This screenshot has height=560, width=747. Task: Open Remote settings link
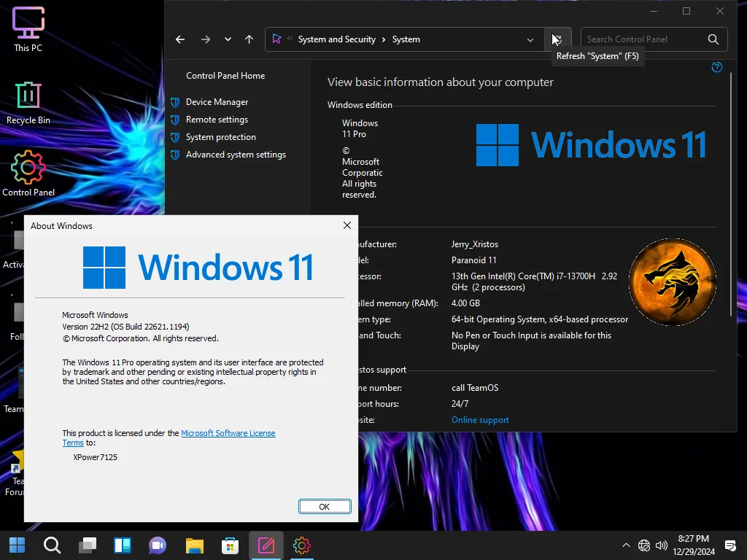(217, 120)
